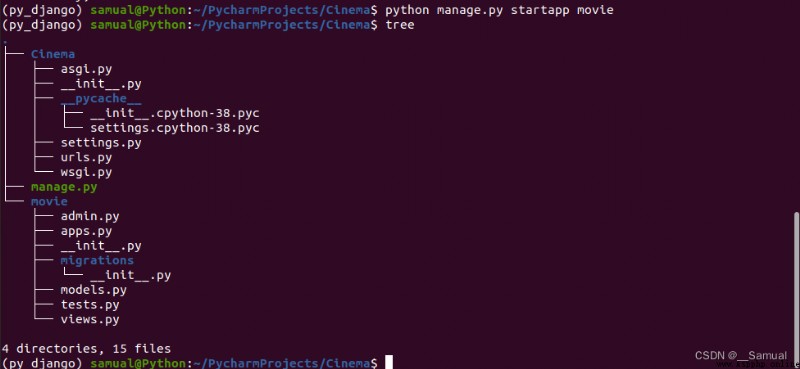Select models.py in movie folder
Screen dimensions: 800x369
pos(93,290)
